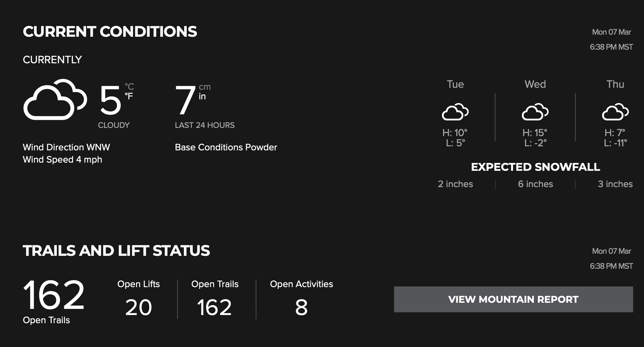The image size is (644, 347).
Task: Click the Current Conditions heading
Action: tap(110, 32)
